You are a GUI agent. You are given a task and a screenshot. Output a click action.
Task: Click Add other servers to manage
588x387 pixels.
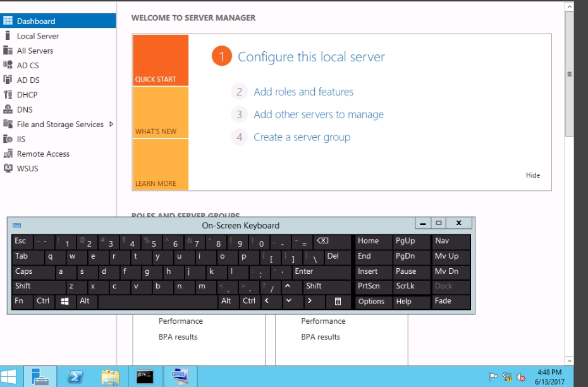click(319, 114)
